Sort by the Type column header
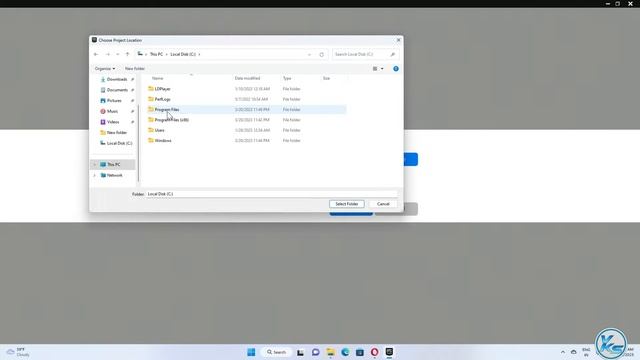This screenshot has height=360, width=640. click(x=287, y=78)
